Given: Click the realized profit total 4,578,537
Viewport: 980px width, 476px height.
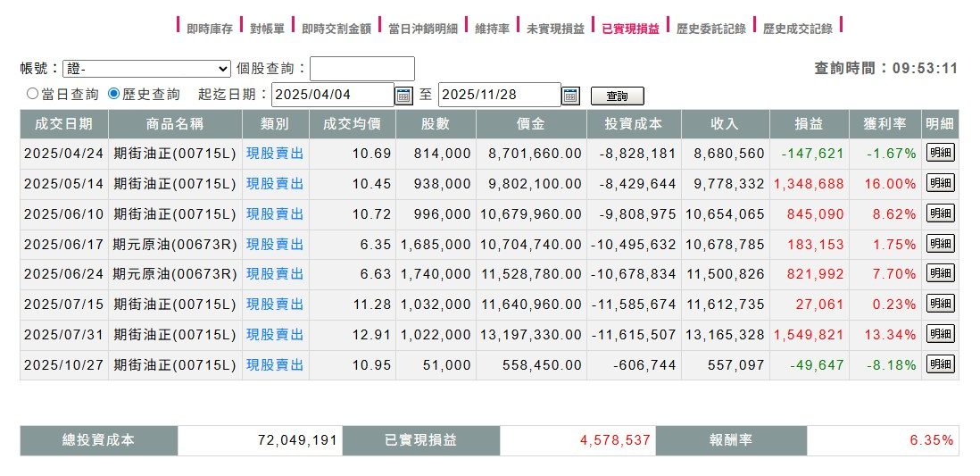Looking at the screenshot, I should [x=615, y=440].
